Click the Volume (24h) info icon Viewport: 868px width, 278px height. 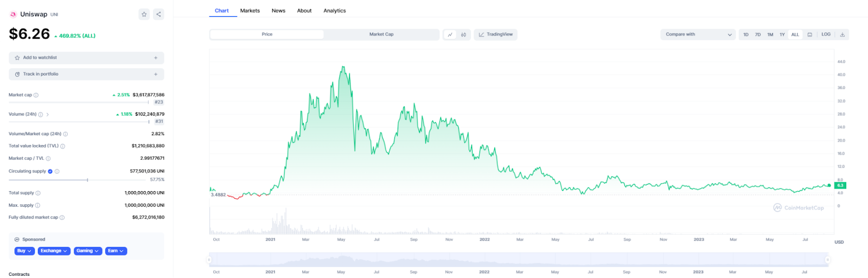click(41, 115)
